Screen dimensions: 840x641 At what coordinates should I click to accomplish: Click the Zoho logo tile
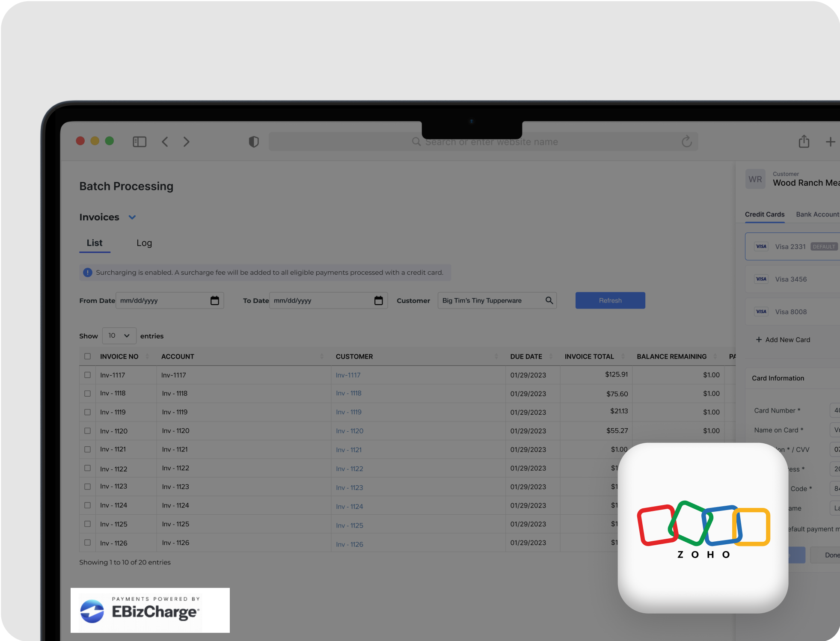click(703, 528)
